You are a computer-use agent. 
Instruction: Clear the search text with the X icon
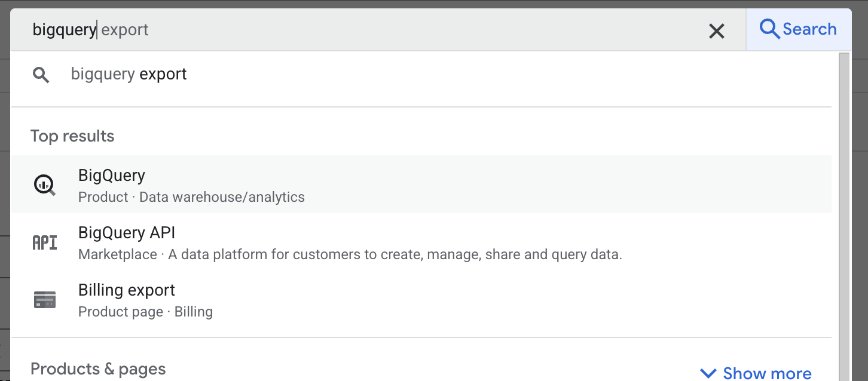tap(716, 31)
